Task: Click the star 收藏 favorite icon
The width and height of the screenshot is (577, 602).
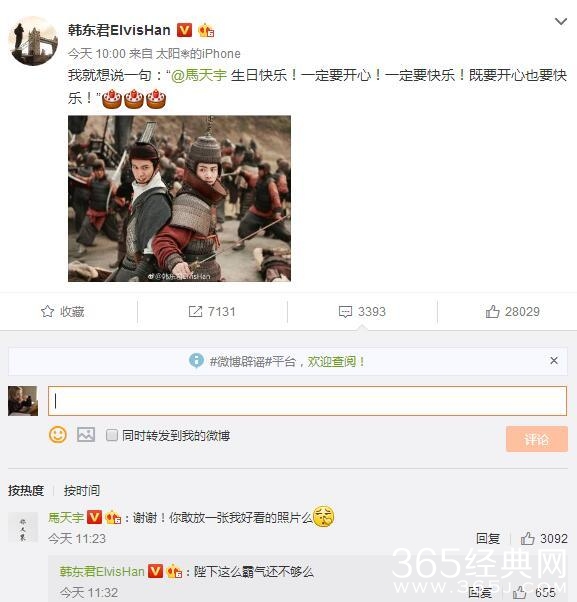Action: [47, 311]
